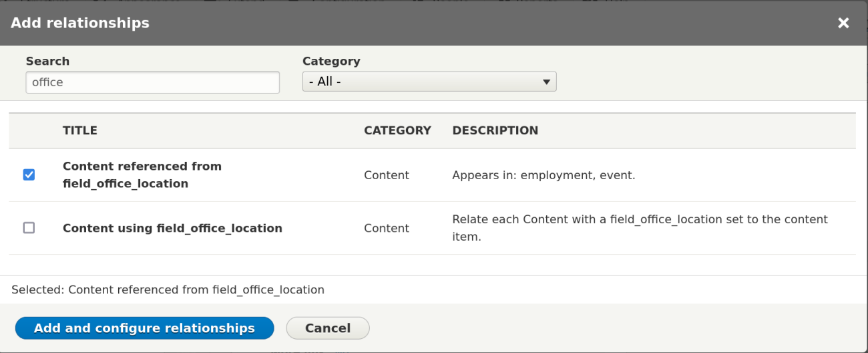Close the Add relationships dialog

(843, 23)
